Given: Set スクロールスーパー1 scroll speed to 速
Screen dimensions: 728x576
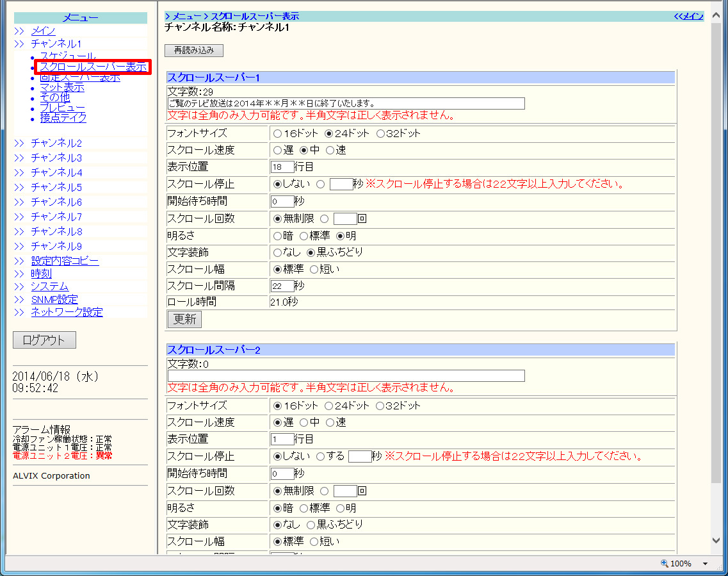Looking at the screenshot, I should [x=330, y=150].
